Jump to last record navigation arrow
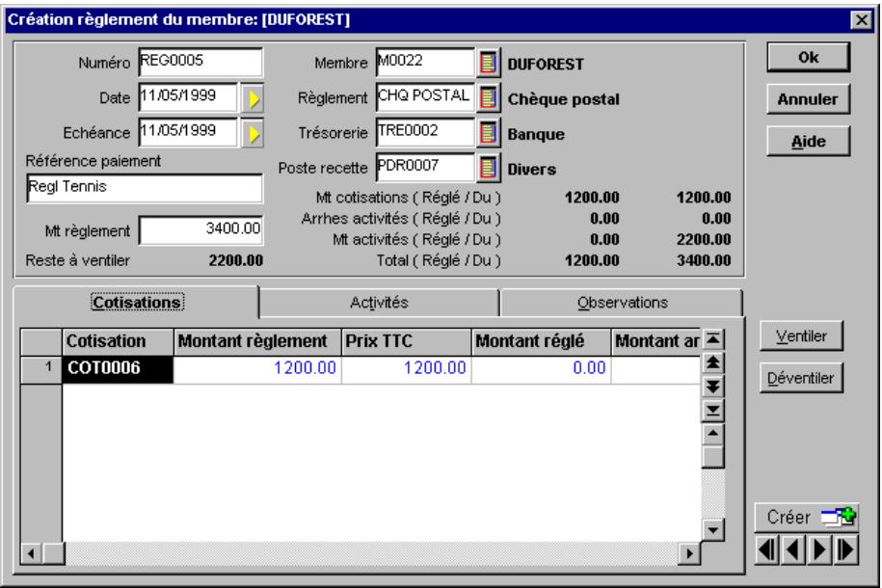This screenshot has height=588, width=882. (x=845, y=549)
